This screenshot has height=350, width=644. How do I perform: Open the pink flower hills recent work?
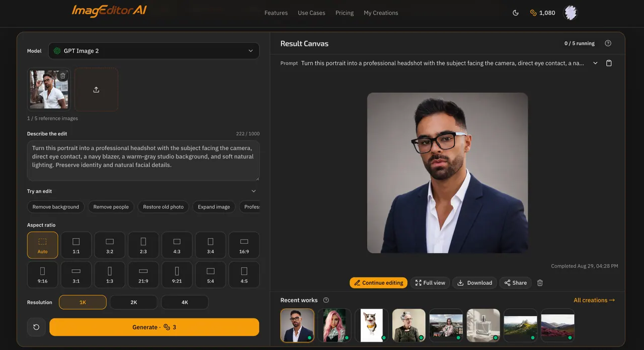click(558, 326)
